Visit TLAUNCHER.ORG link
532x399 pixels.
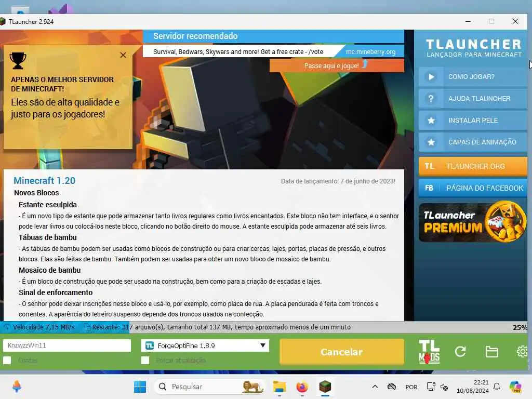(x=473, y=166)
